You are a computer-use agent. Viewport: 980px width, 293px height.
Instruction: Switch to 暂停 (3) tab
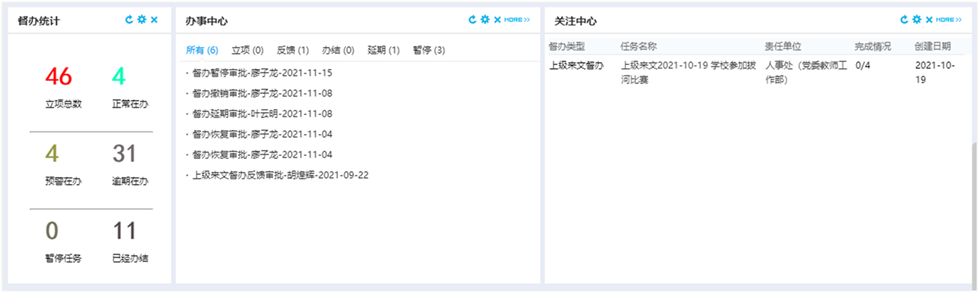pyautogui.click(x=429, y=51)
